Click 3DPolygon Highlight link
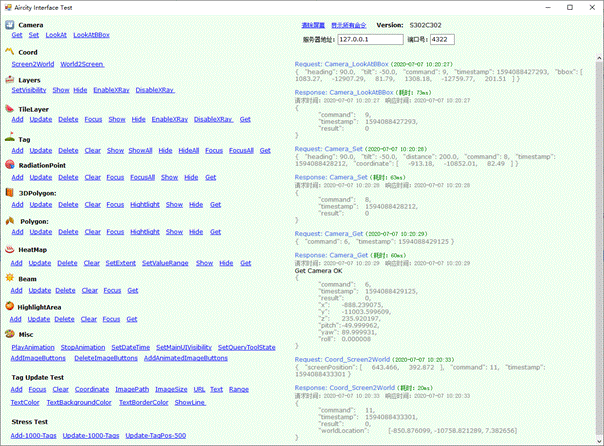This screenshot has width=604, height=446. (x=145, y=205)
